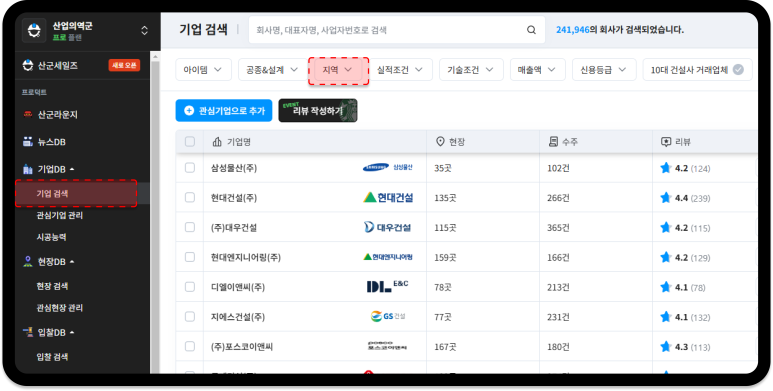The width and height of the screenshot is (773, 391).
Task: Check the 지에스건설(주) row checkbox
Action: pyautogui.click(x=190, y=317)
